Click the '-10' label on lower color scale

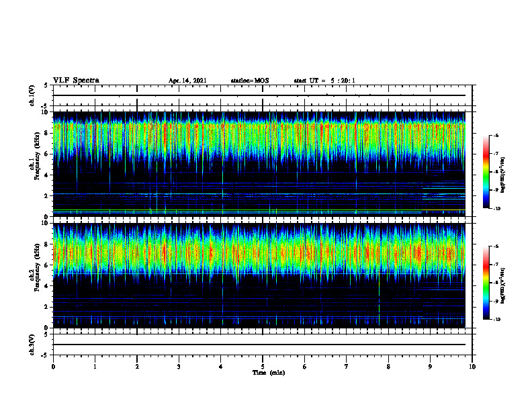click(496, 319)
